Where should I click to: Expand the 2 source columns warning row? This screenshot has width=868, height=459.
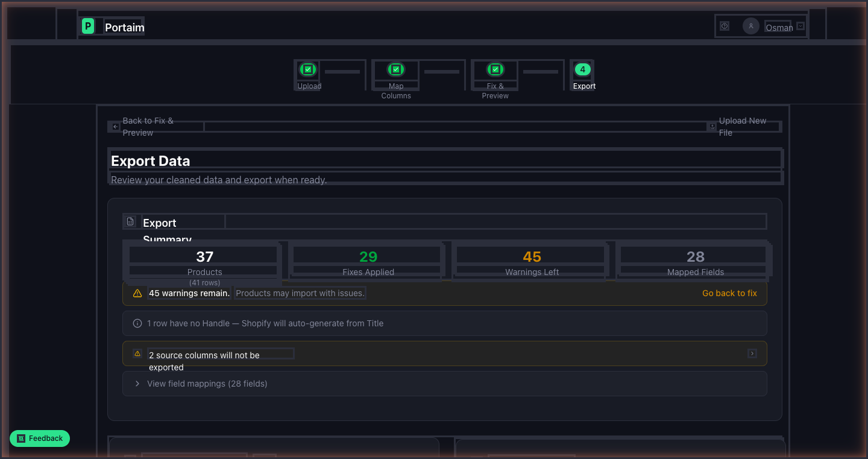(x=752, y=353)
